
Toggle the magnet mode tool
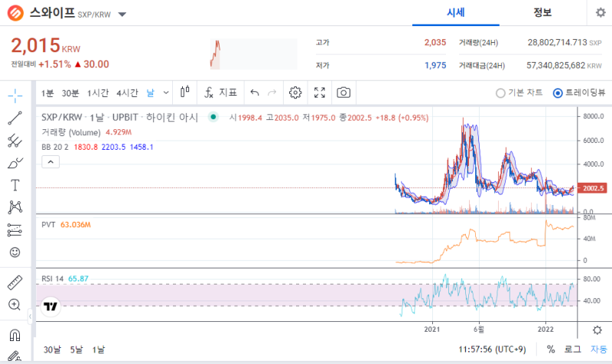click(15, 335)
